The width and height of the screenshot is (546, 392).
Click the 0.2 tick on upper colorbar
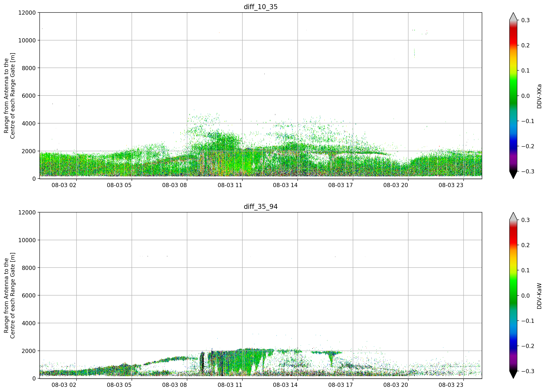pyautogui.click(x=525, y=46)
